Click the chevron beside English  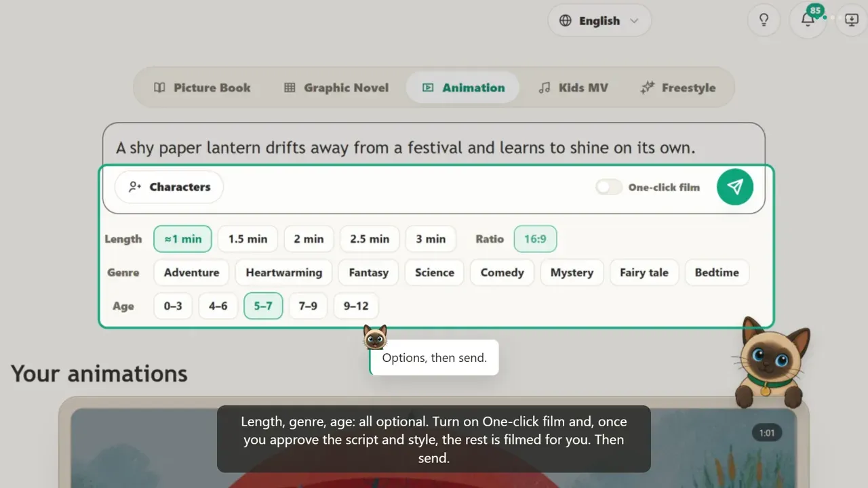[635, 20]
